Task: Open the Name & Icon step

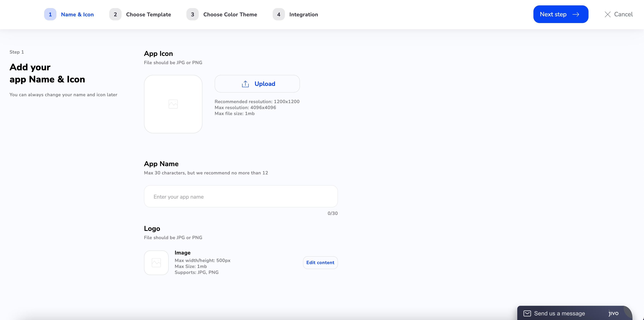Action: [77, 14]
